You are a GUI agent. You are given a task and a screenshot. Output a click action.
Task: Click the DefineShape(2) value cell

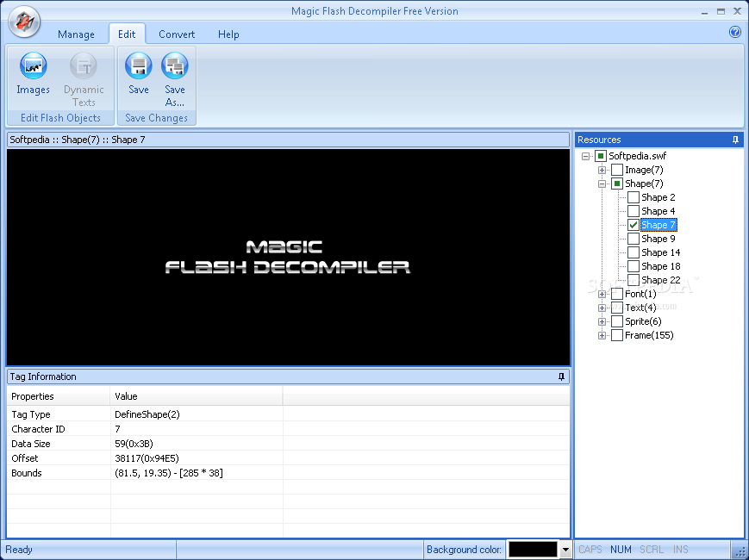(x=197, y=414)
